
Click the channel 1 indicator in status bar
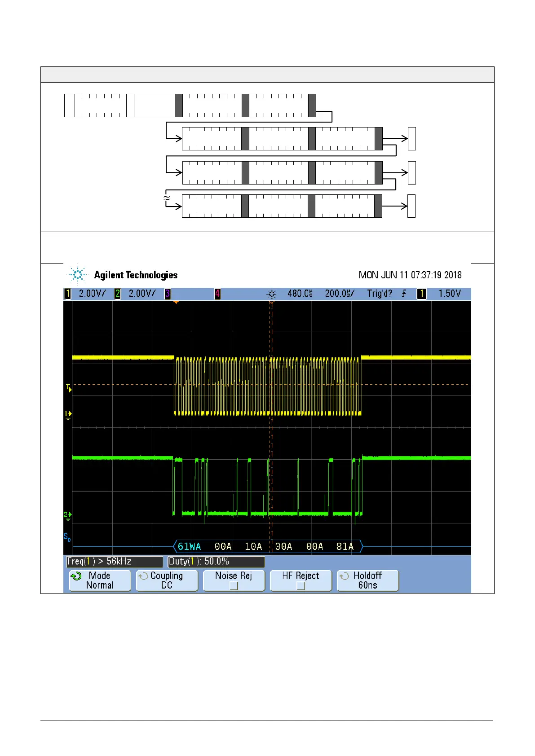pos(68,294)
